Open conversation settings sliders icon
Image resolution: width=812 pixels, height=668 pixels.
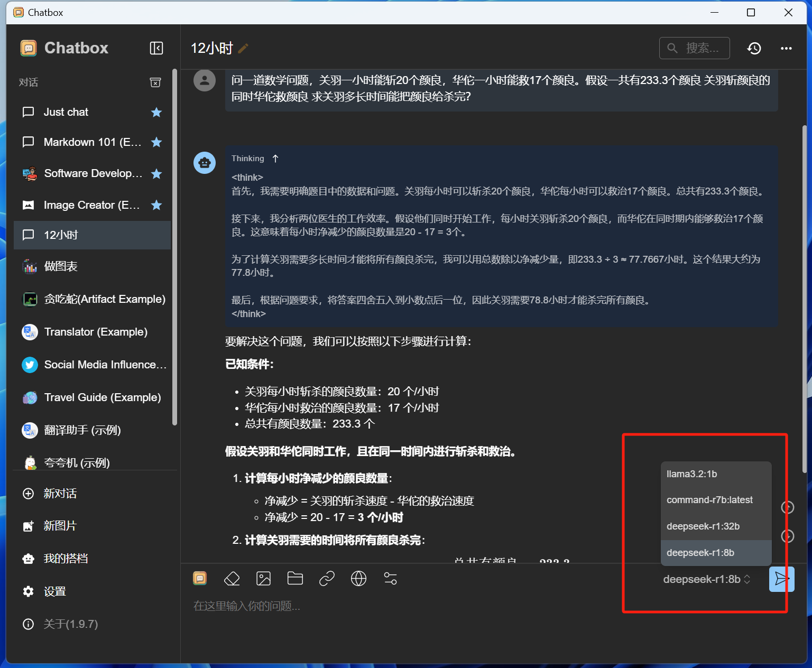pyautogui.click(x=390, y=579)
